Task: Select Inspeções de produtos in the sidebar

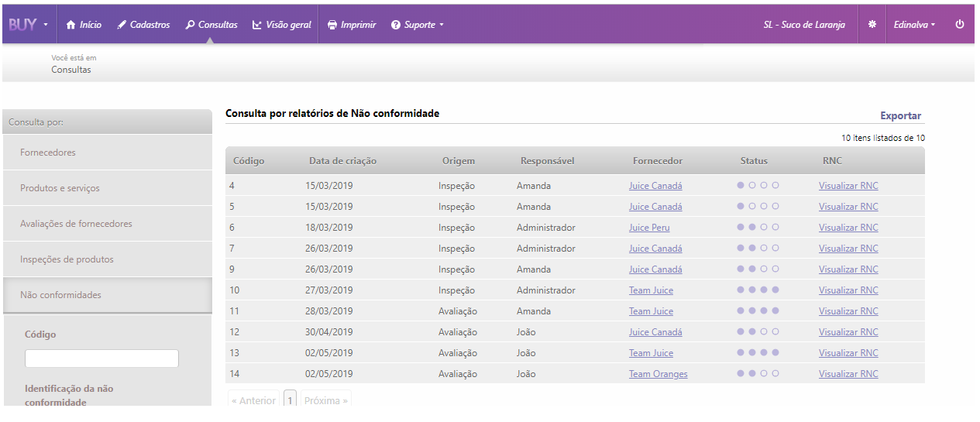Action: click(108, 259)
